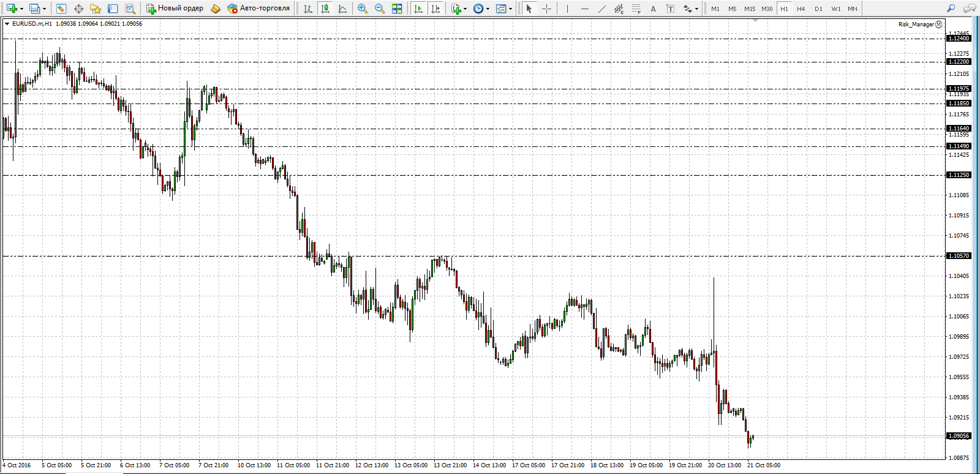
Task: Show the Market Watch panel
Action: (61, 9)
